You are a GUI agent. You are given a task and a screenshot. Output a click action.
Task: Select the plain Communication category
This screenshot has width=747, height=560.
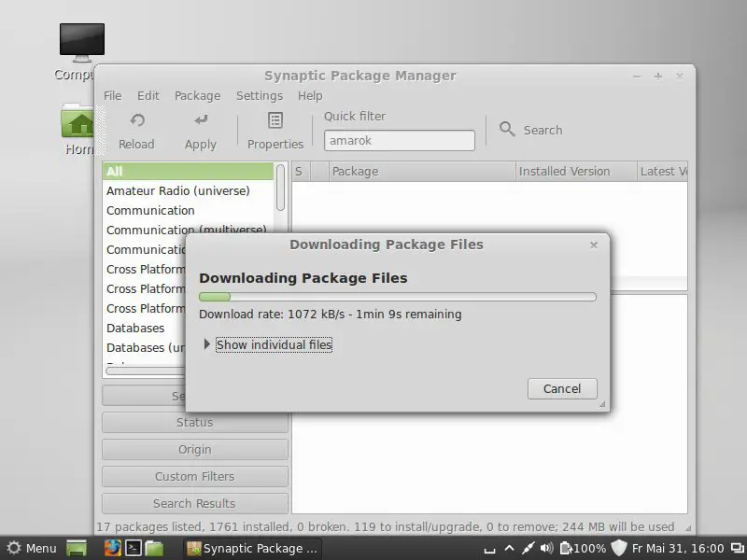pos(150,211)
